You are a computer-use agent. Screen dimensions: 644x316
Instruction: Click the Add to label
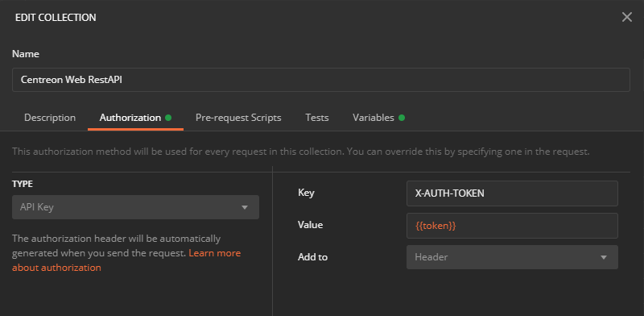pyautogui.click(x=312, y=257)
